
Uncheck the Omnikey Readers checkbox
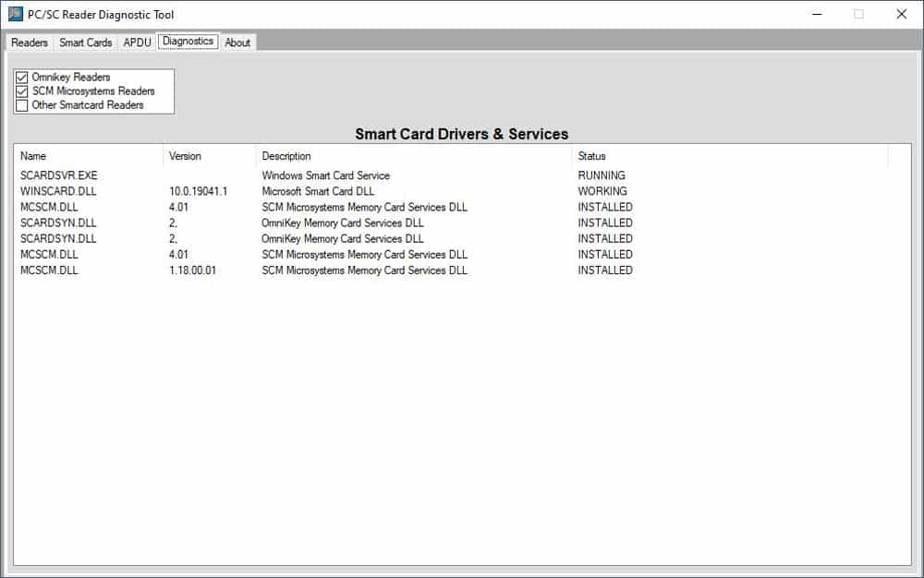[x=22, y=78]
